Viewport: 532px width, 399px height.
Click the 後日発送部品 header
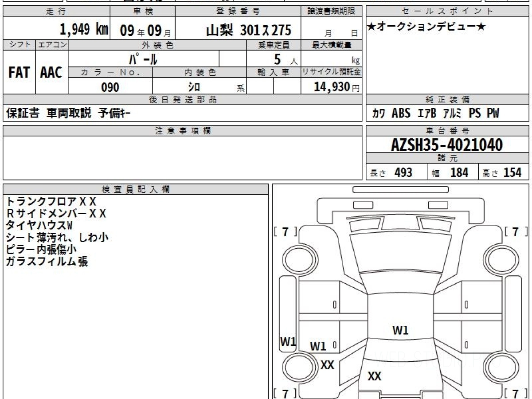(183, 100)
